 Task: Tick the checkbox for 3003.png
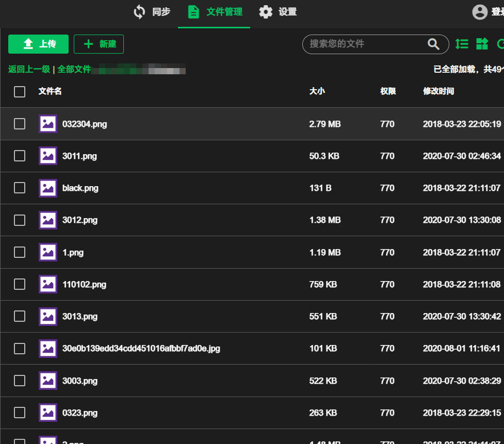[20, 381]
